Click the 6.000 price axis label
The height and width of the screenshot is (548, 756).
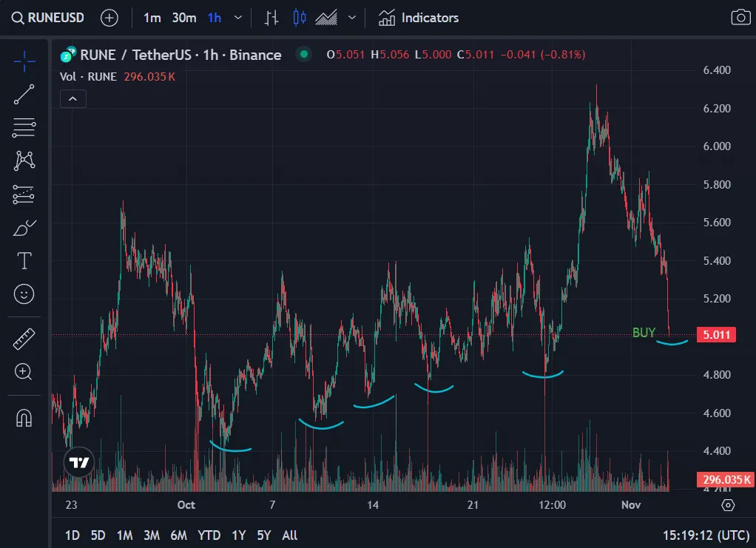tap(717, 146)
